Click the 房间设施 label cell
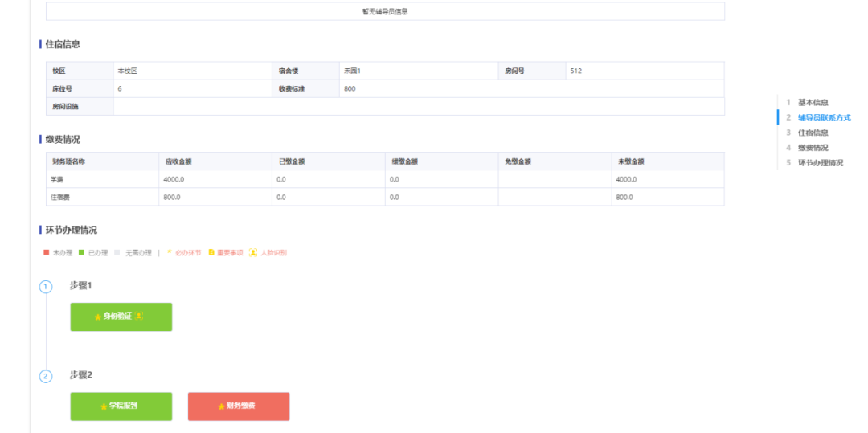Viewport: 868px width, 433px height. (x=80, y=106)
